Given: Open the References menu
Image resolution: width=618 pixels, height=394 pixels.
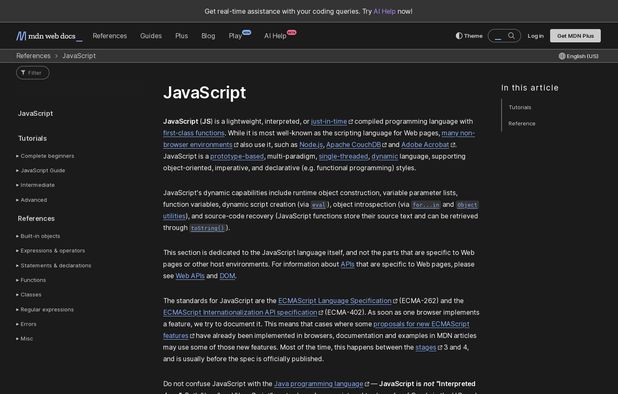Looking at the screenshot, I should (x=110, y=36).
